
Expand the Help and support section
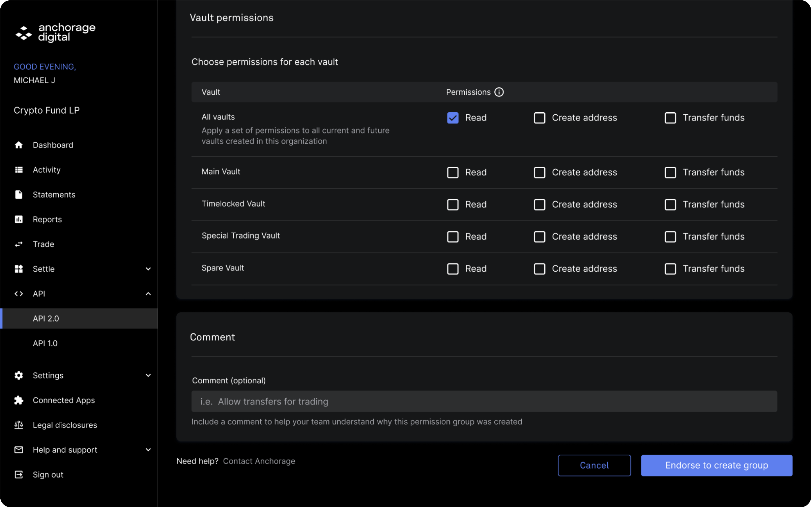[x=148, y=450]
